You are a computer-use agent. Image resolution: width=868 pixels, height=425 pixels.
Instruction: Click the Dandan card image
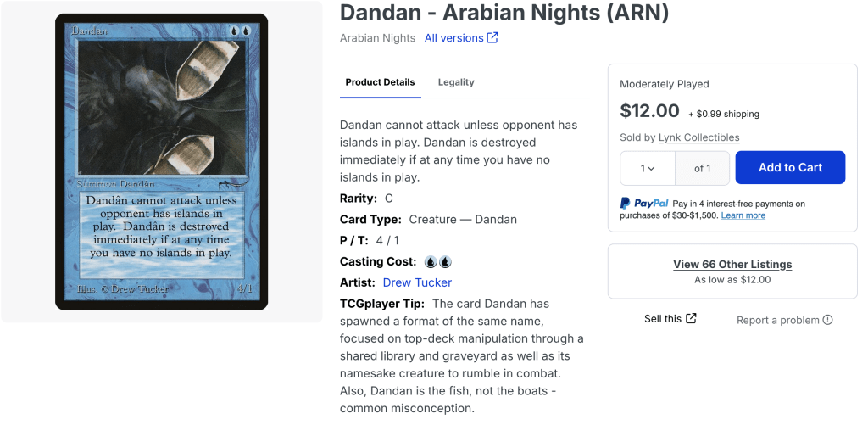pos(161,161)
